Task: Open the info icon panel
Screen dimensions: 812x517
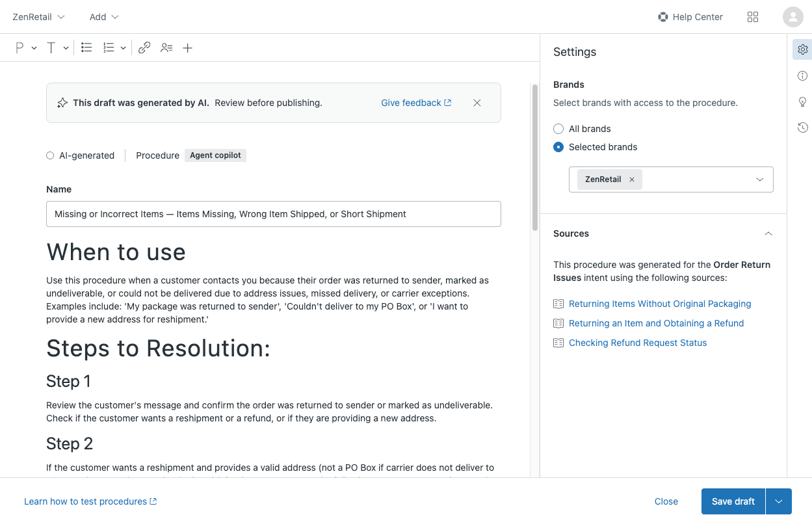Action: [x=802, y=76]
